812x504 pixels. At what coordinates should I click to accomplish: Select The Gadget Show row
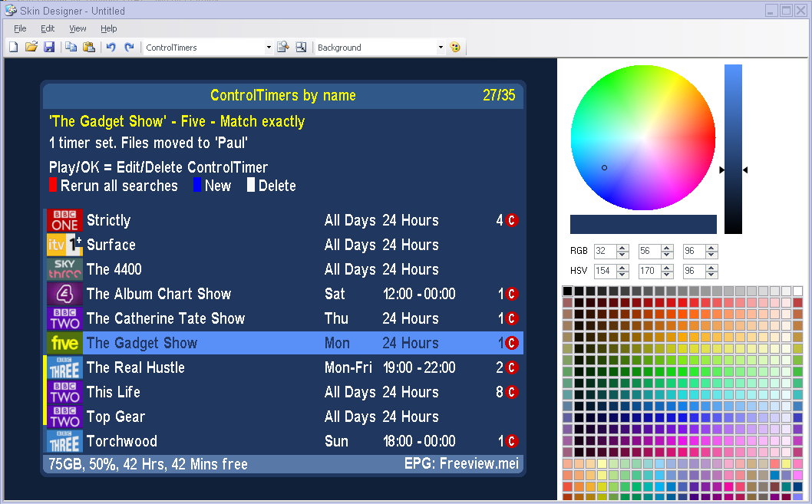(283, 343)
